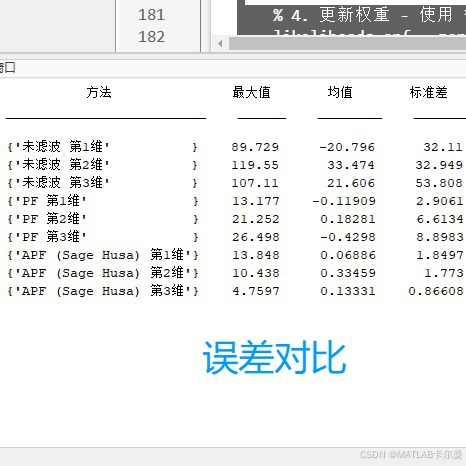Click the max value 10.438
Viewport: 466px width, 466px height.
tap(255, 273)
